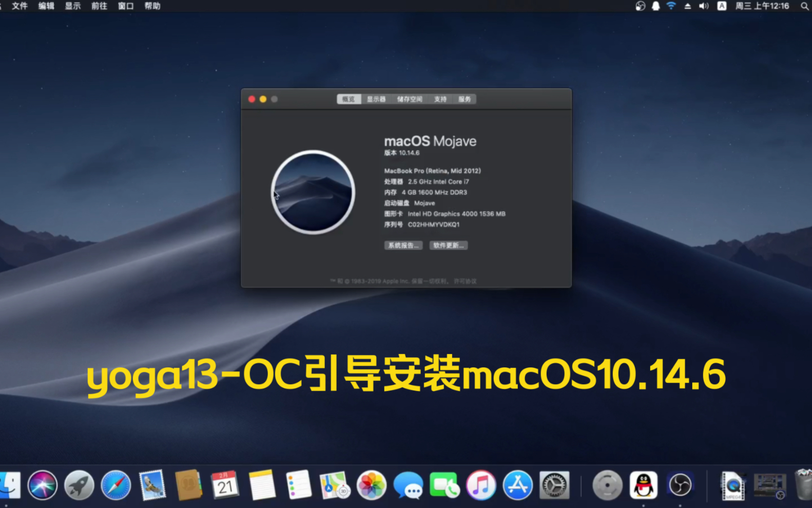Open the 窗口 menu
Image resolution: width=812 pixels, height=508 pixels.
pos(126,6)
